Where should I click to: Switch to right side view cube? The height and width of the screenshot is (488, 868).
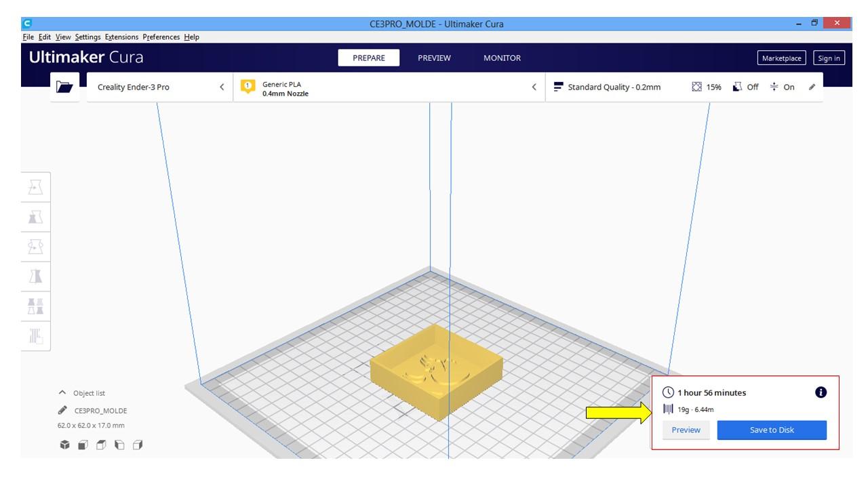pyautogui.click(x=138, y=445)
